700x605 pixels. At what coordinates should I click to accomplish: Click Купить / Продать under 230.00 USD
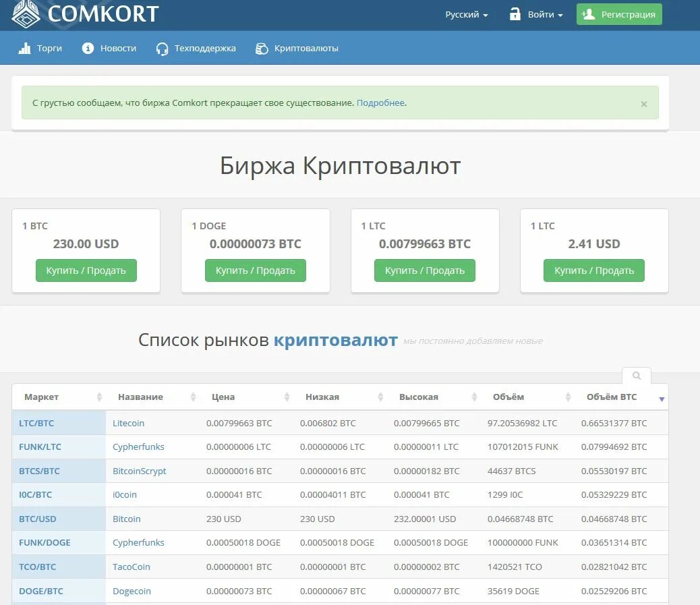tap(86, 270)
